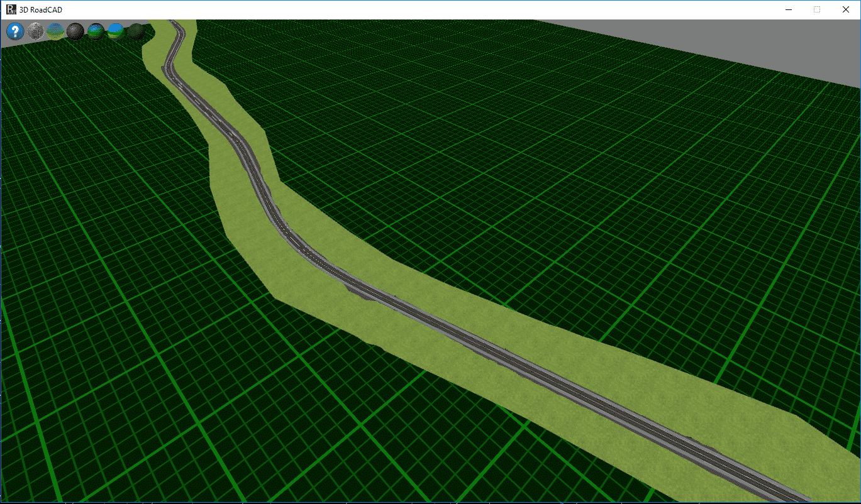Open help via the blue question mark icon
This screenshot has height=504, width=861.
pos(15,31)
